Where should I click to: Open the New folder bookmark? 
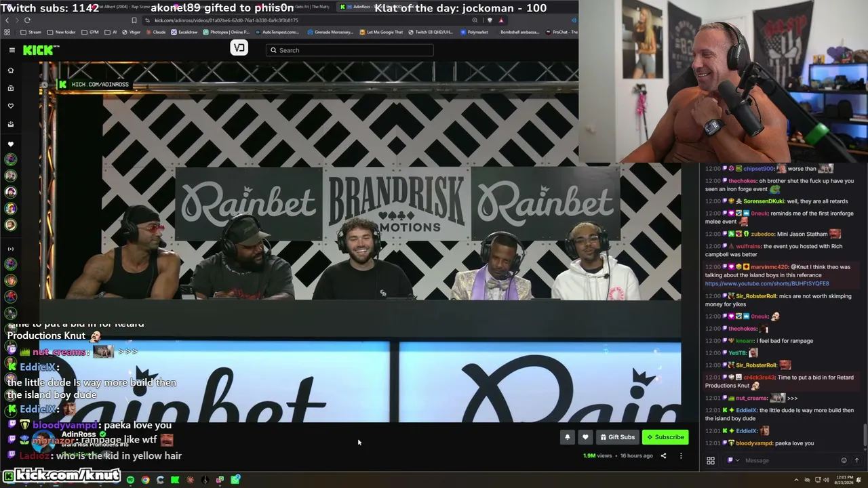62,32
